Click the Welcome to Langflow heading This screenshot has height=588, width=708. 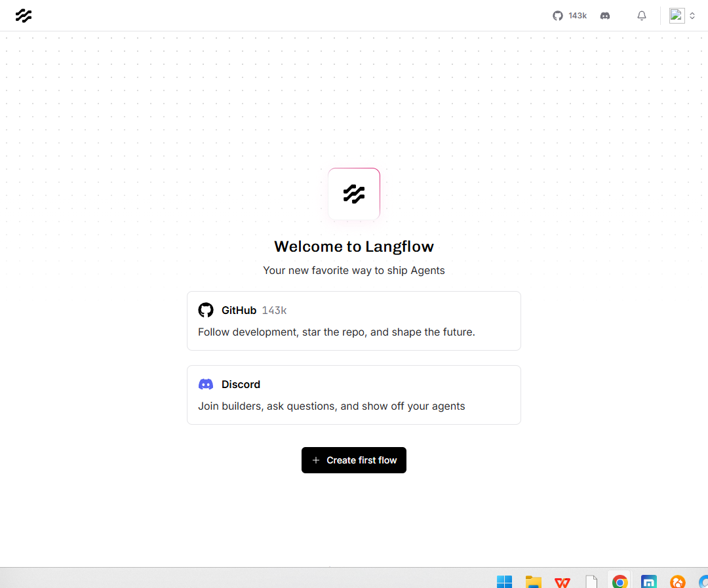(354, 246)
